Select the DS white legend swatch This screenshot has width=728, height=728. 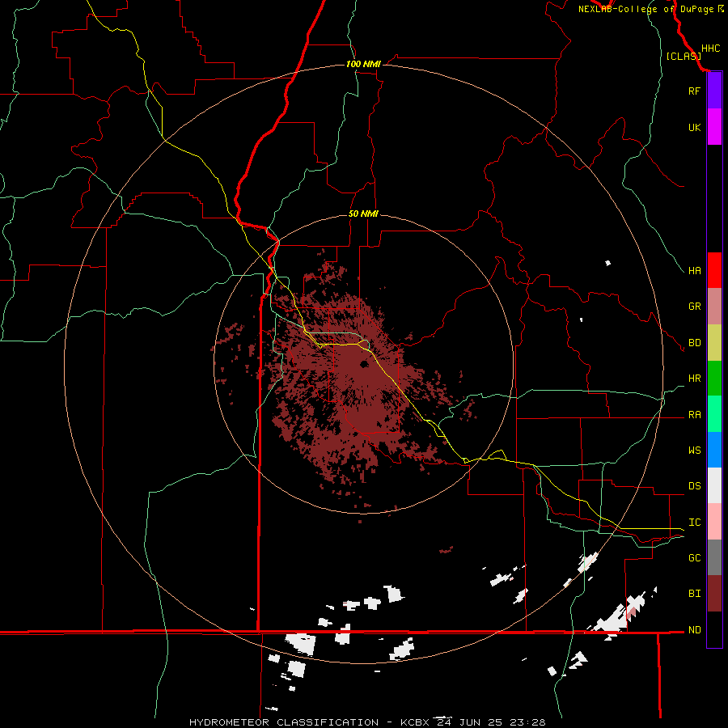[714, 485]
